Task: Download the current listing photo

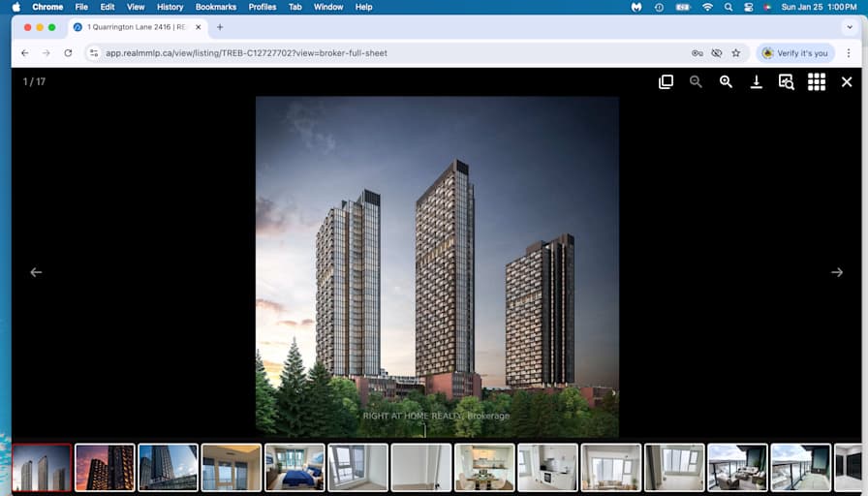Action: tap(756, 82)
